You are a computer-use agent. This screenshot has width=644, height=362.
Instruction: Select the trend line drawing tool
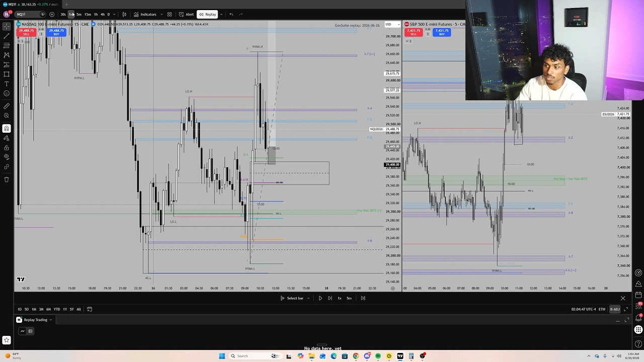pos(7,36)
